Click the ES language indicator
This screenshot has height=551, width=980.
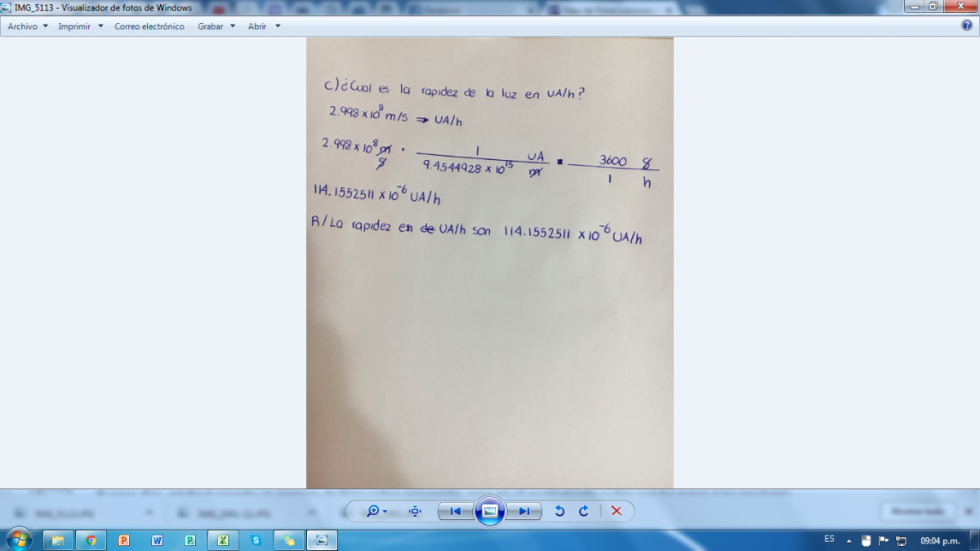pyautogui.click(x=829, y=540)
